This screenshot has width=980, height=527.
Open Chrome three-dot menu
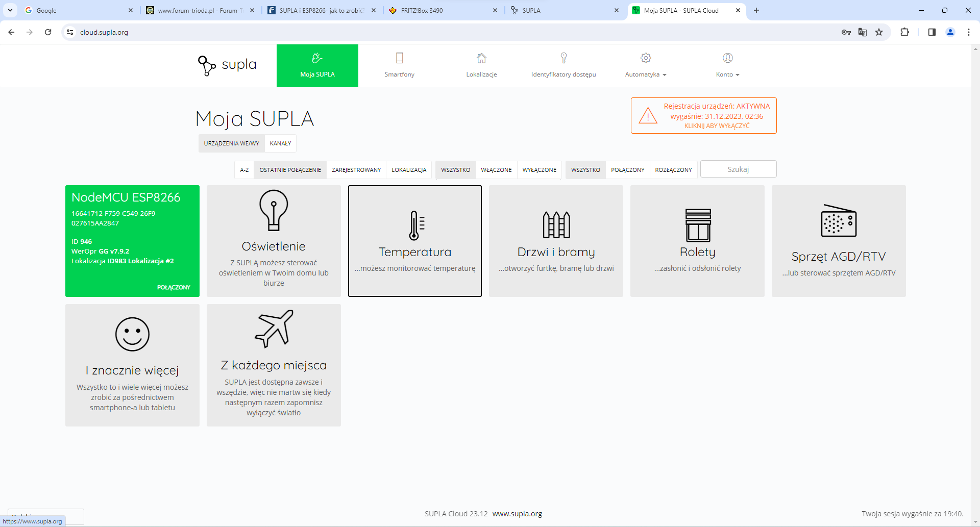(969, 32)
